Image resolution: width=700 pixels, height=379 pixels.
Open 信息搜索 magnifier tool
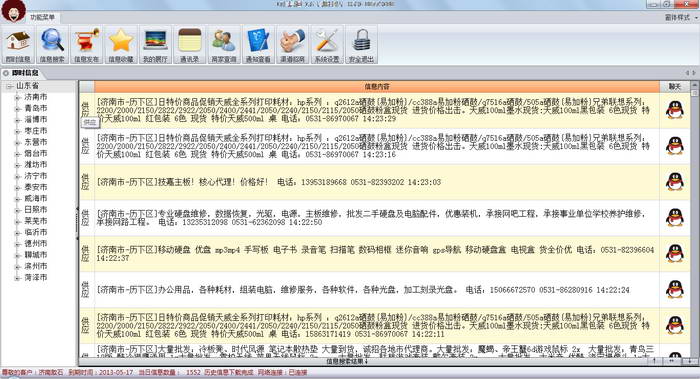point(52,45)
